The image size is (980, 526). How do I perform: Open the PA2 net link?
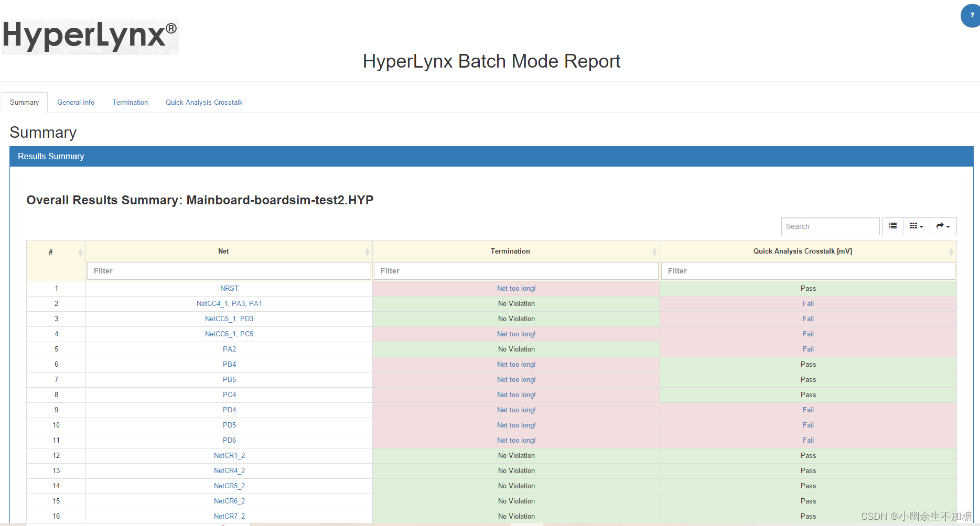tap(229, 349)
